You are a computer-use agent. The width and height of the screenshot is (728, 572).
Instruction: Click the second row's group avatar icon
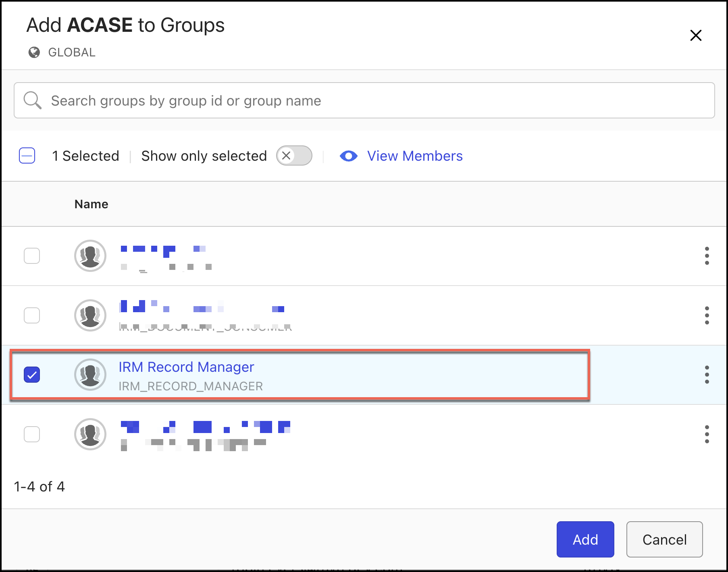tap(90, 315)
